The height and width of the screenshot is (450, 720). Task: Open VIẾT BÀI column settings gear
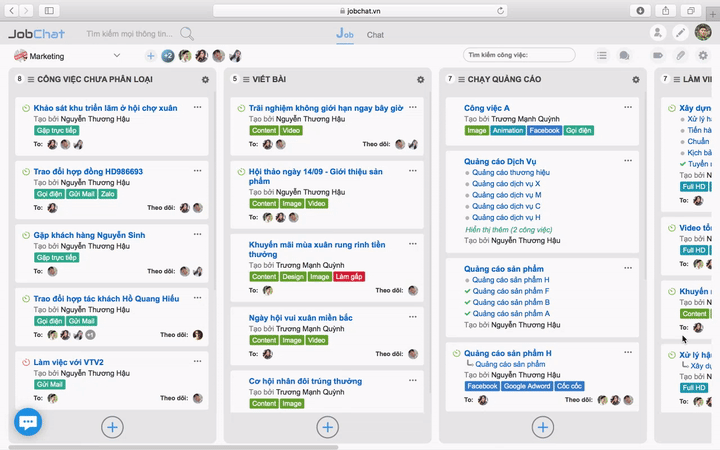[421, 79]
